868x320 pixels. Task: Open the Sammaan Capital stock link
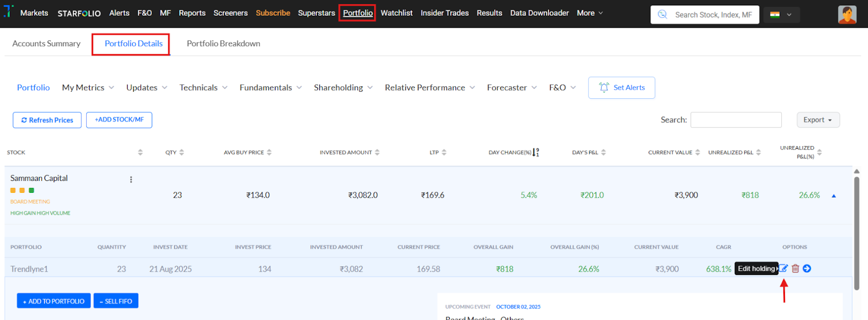(39, 178)
